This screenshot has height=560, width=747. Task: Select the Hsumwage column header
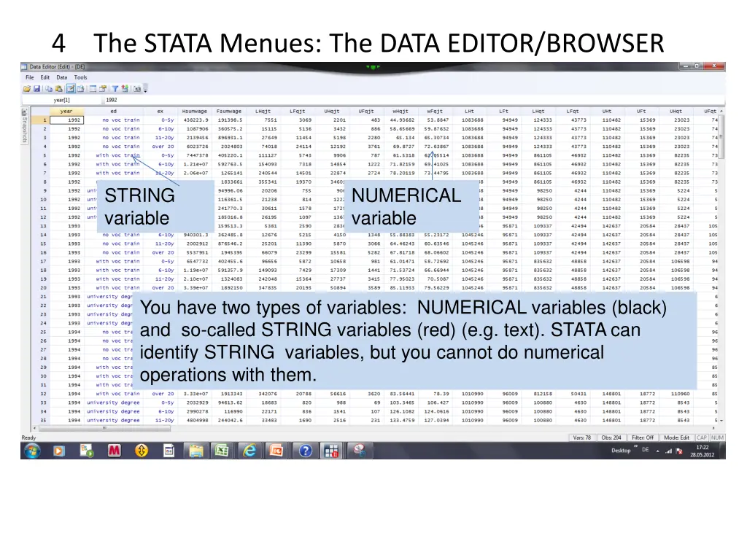click(194, 112)
